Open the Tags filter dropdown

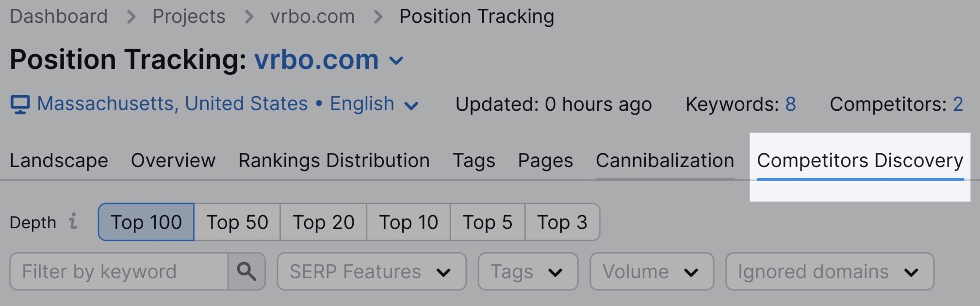528,272
